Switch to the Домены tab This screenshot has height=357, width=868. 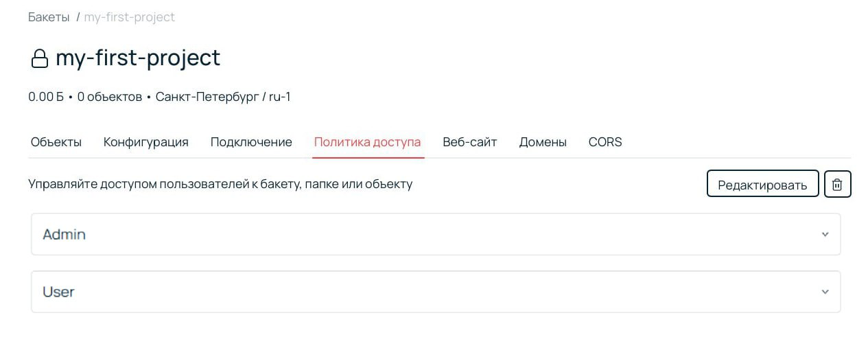543,142
